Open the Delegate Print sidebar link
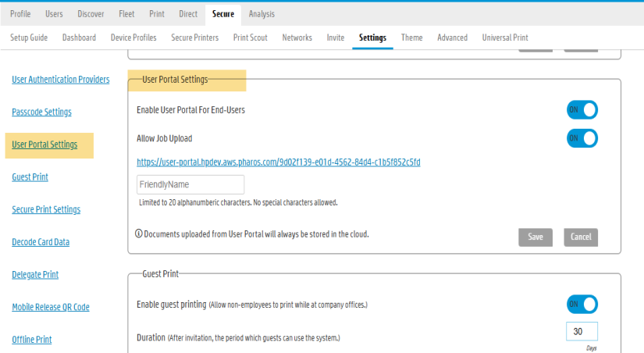This screenshot has height=353, width=644. [x=35, y=274]
